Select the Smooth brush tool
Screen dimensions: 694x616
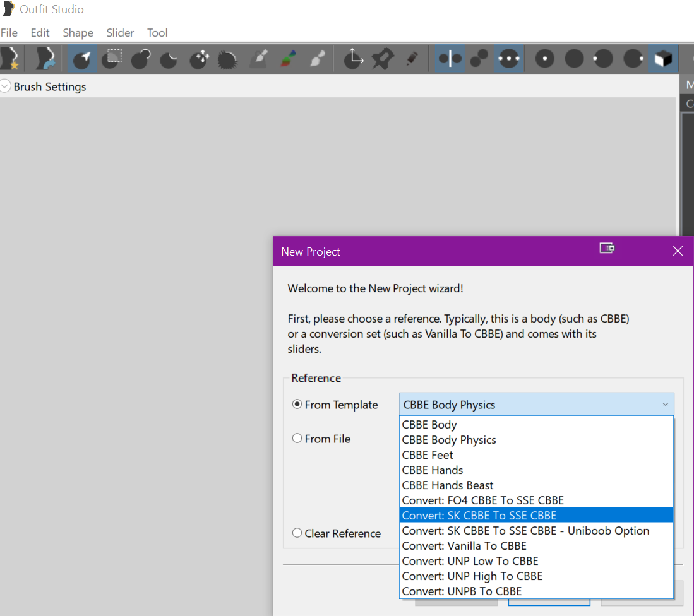point(227,59)
